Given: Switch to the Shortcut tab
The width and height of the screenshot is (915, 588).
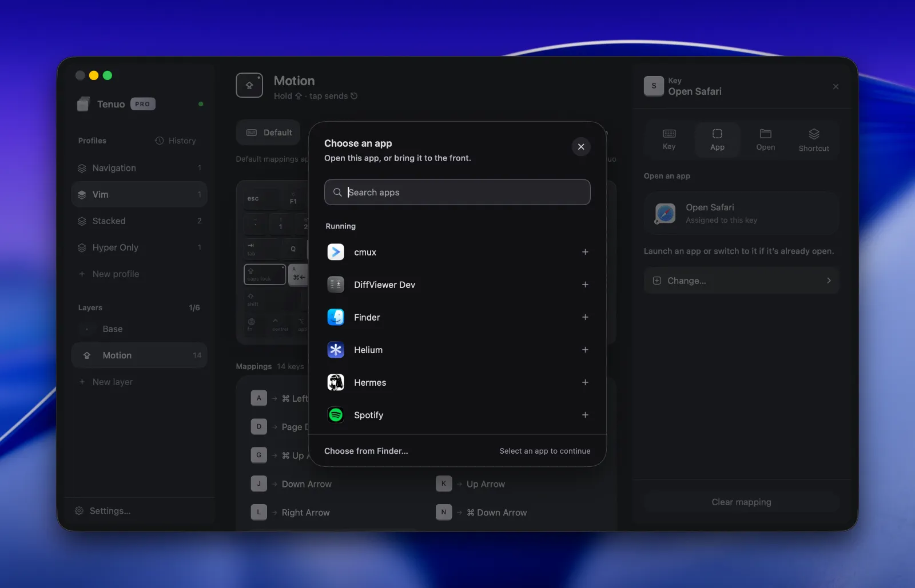Looking at the screenshot, I should [814, 140].
